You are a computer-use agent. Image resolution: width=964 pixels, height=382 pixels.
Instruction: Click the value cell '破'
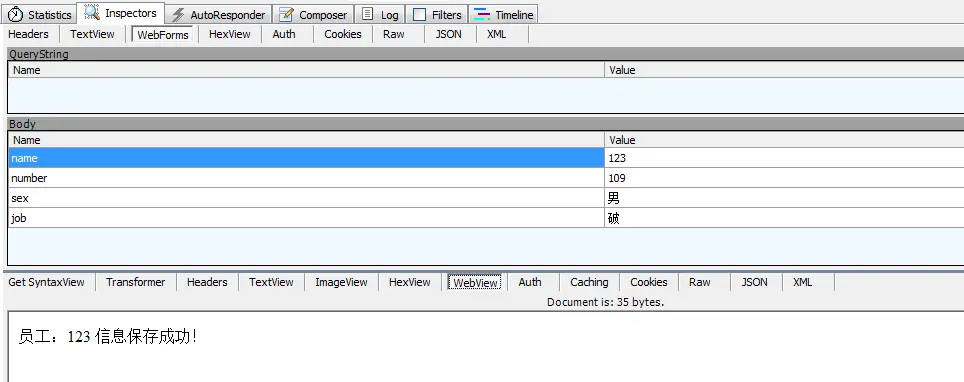[784, 218]
